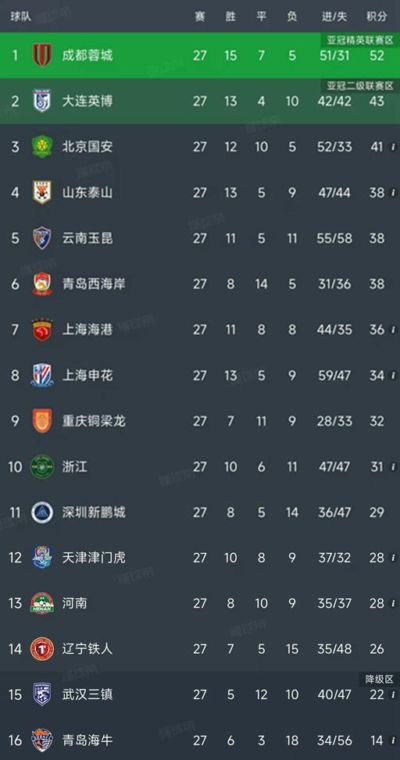
Task: Click the Shanghai Port (上海海港) red badge
Action: point(42,330)
